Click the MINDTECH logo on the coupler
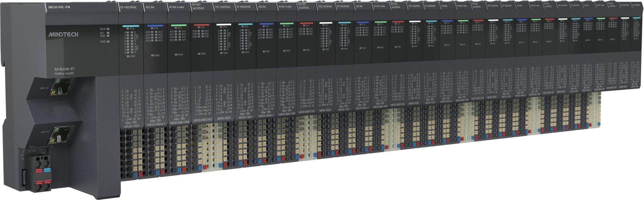This screenshot has width=644, height=200. click(x=64, y=34)
